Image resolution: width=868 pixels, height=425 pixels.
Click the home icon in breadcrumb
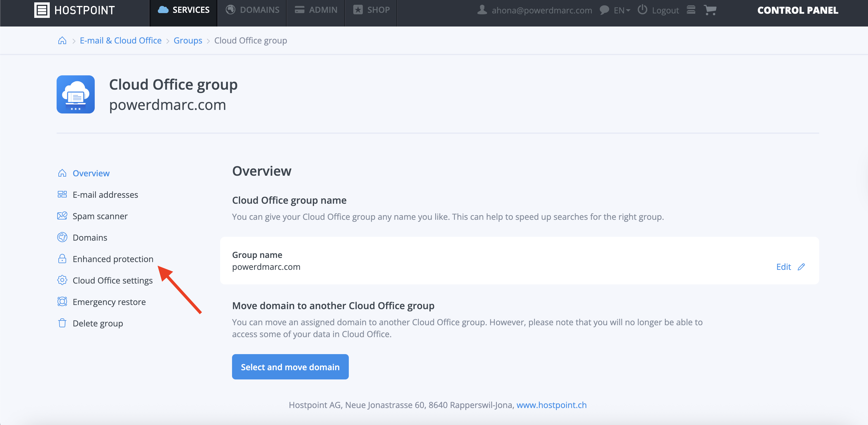[62, 41]
